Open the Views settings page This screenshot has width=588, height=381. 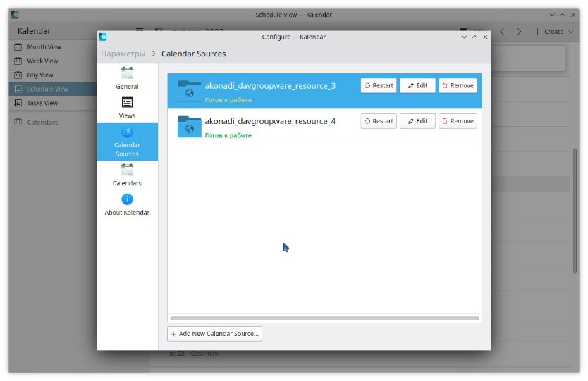[127, 107]
